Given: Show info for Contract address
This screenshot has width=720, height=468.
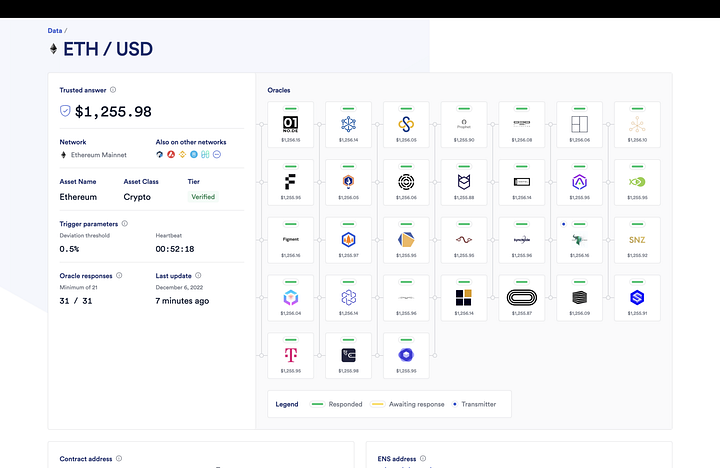Looking at the screenshot, I should [x=119, y=458].
